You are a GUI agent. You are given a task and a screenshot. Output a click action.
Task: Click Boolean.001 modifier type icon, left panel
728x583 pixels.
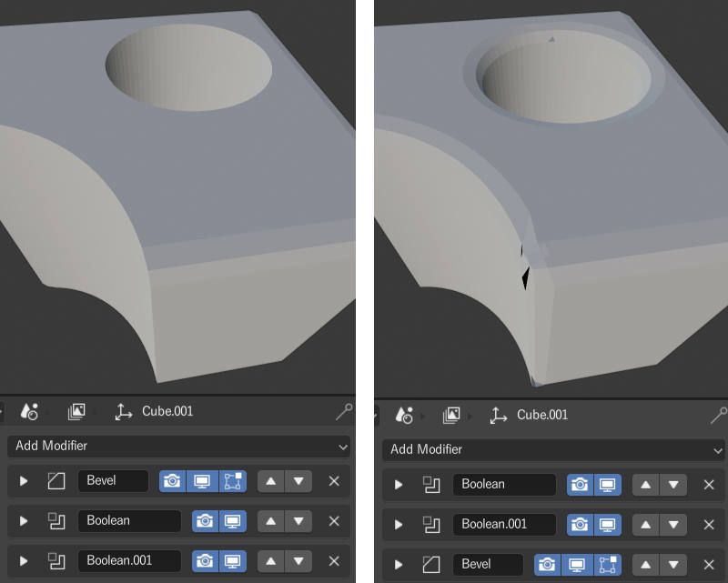56,561
